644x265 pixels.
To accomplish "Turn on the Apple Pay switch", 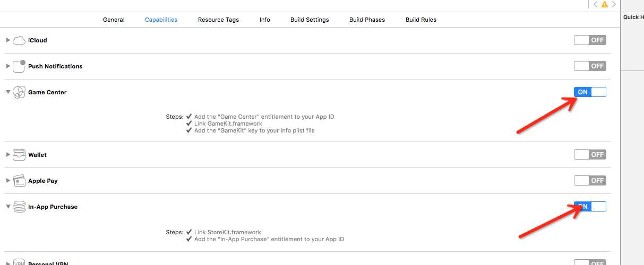I will click(590, 181).
